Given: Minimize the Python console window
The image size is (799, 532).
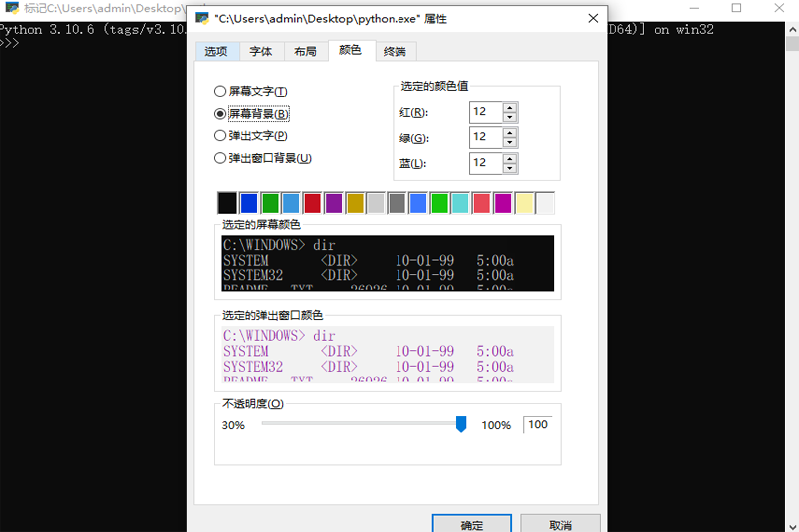Looking at the screenshot, I should (694, 8).
